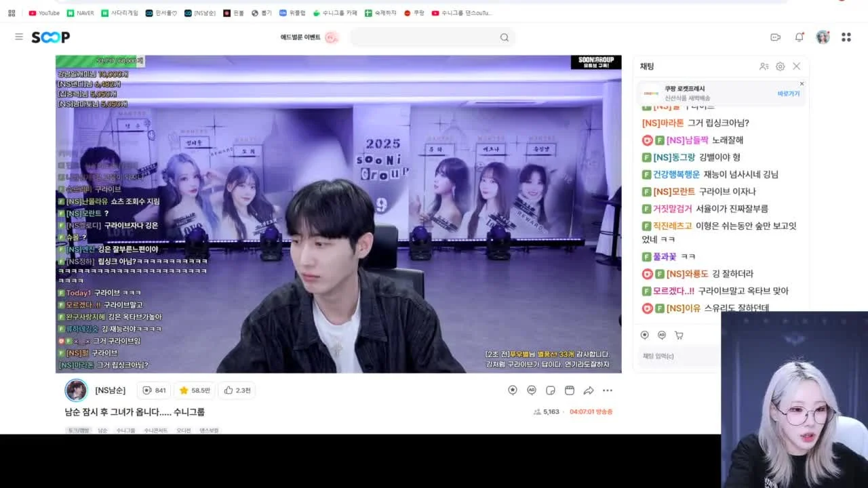Open chat settings gear

point(781,66)
